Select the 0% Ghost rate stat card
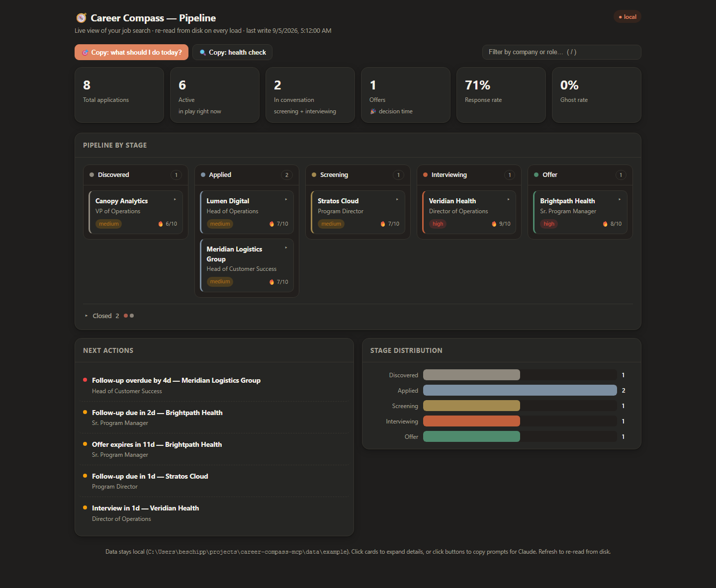The width and height of the screenshot is (716, 588). [597, 95]
